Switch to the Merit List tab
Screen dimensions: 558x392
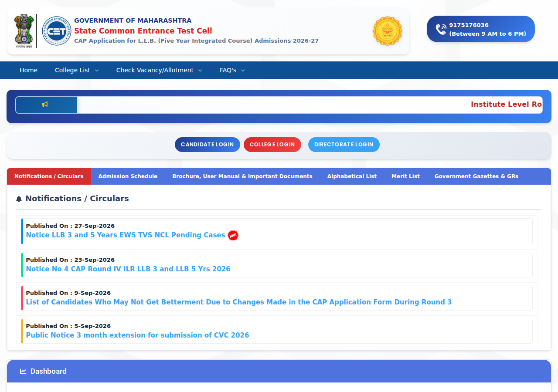405,176
